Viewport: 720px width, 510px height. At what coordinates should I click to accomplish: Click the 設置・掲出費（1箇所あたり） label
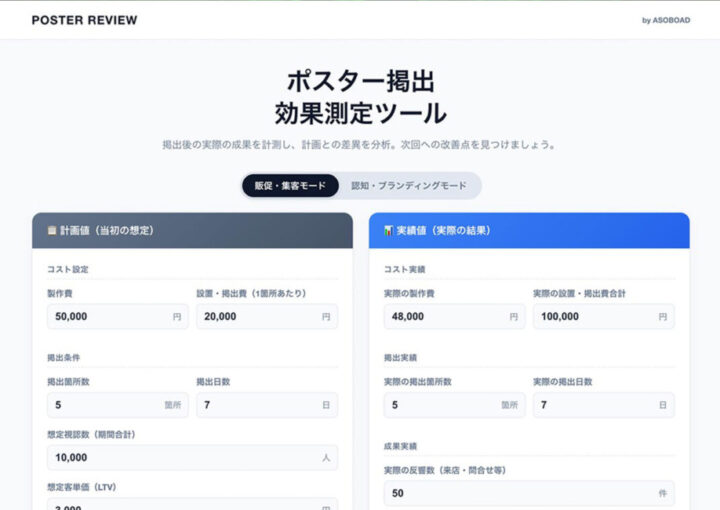point(251,293)
